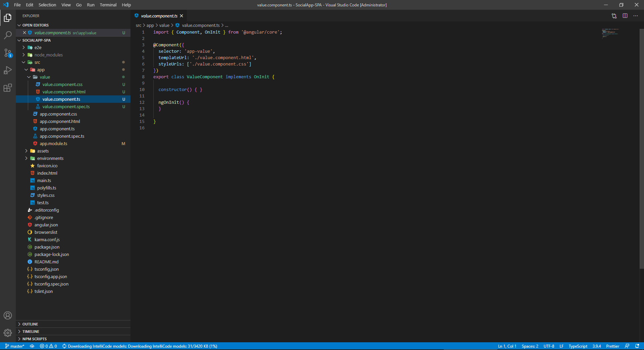Change language mode TypeScript
The width and height of the screenshot is (644, 350).
[578, 346]
